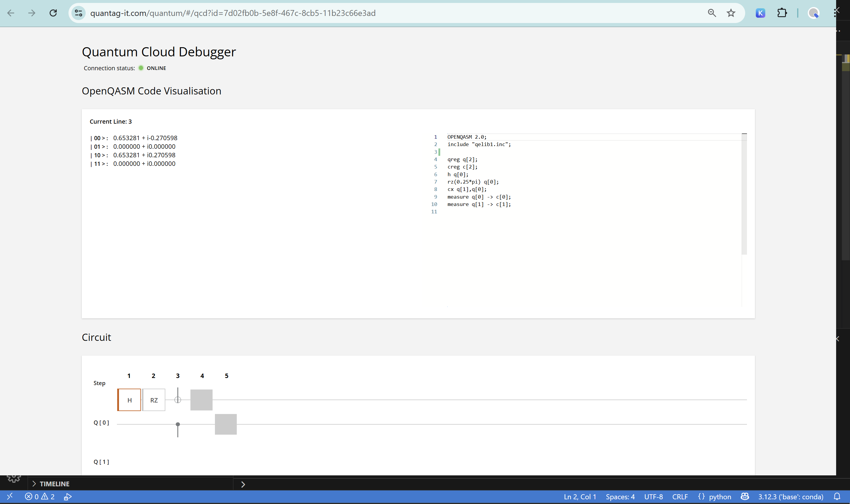This screenshot has height=504, width=850.
Task: Expand the TIMELINE section
Action: tap(54, 484)
